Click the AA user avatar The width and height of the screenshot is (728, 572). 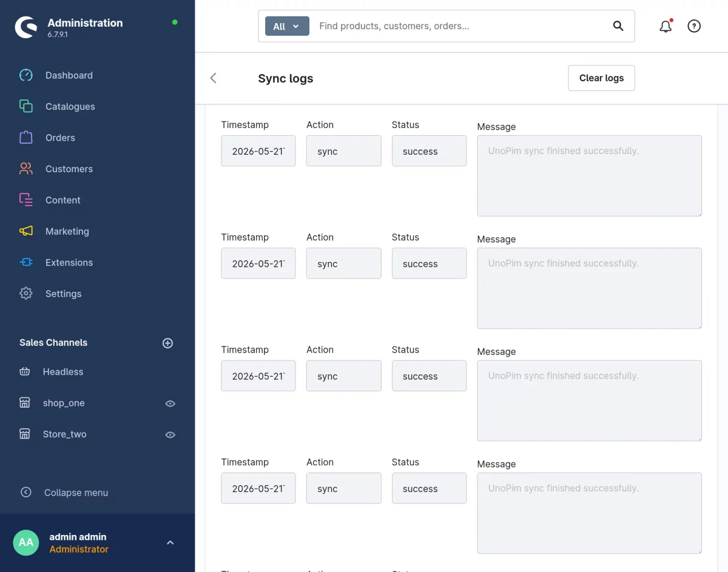pos(26,542)
